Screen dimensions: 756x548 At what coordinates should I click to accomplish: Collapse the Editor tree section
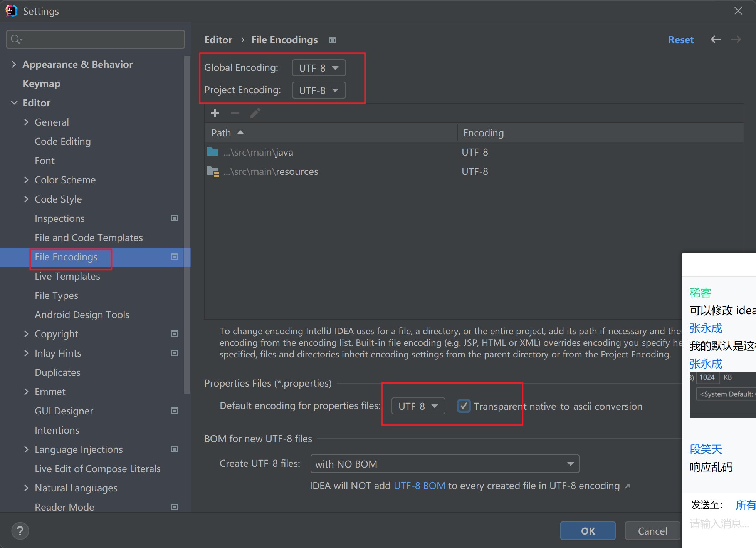[x=14, y=103]
